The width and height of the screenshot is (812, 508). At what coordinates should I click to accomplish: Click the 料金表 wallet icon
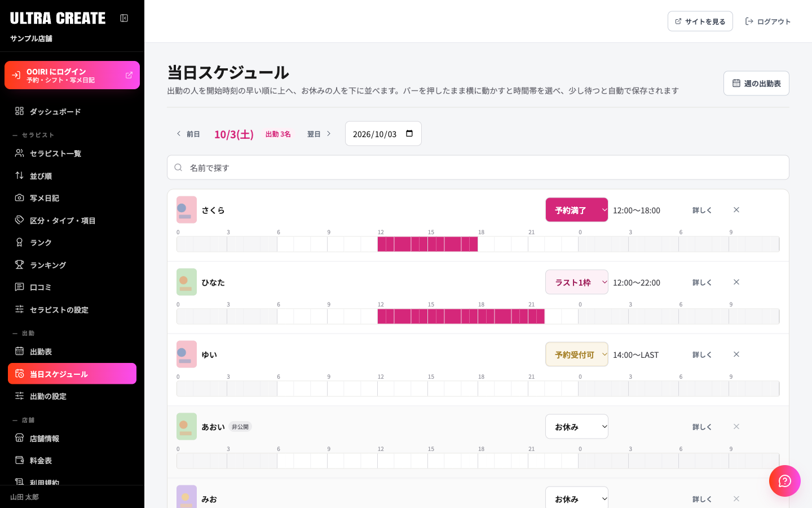click(19, 460)
